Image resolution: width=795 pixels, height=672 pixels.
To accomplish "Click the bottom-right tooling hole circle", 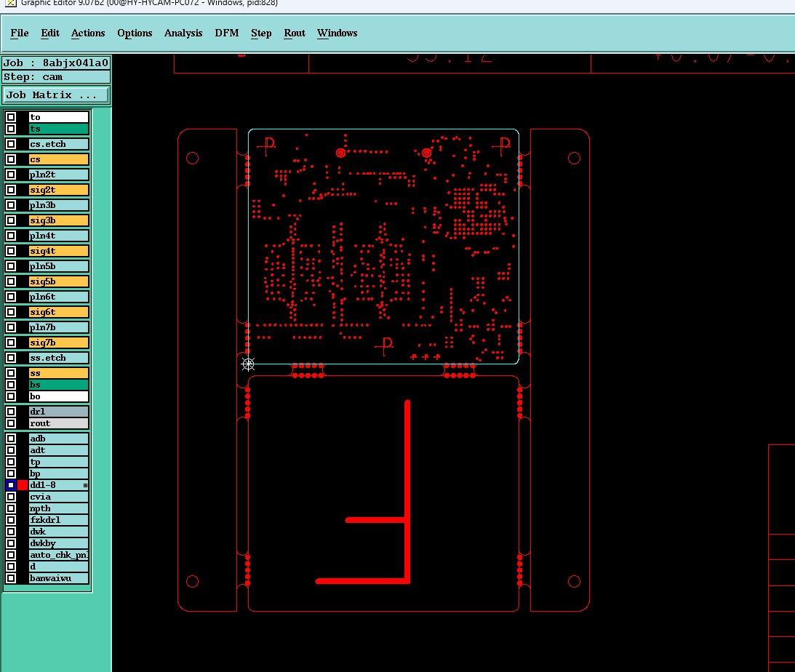I will pyautogui.click(x=574, y=581).
